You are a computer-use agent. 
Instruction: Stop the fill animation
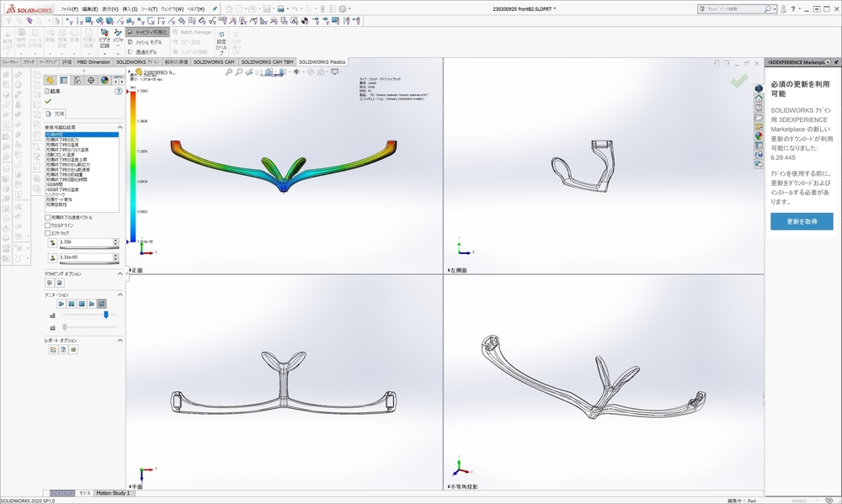(82, 304)
